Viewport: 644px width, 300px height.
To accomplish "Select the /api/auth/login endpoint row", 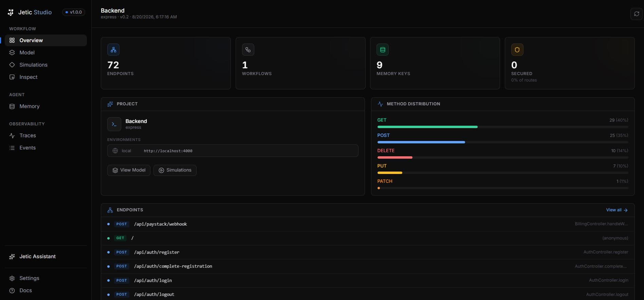I will click(368, 281).
